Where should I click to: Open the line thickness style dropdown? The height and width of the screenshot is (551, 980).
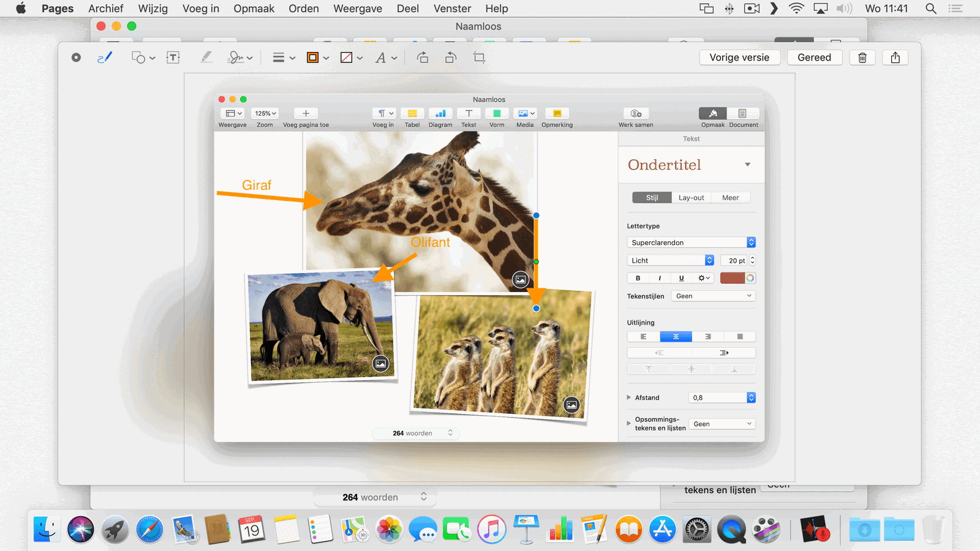click(284, 58)
